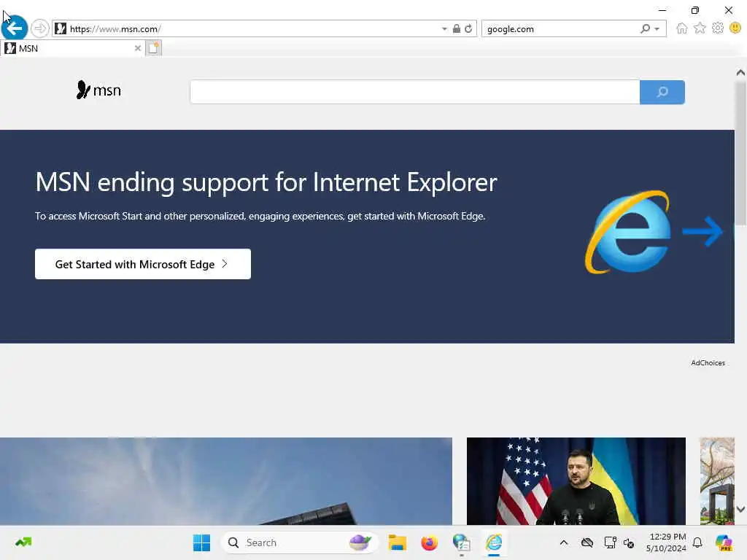Click the page scrollbar down arrow

(740, 509)
